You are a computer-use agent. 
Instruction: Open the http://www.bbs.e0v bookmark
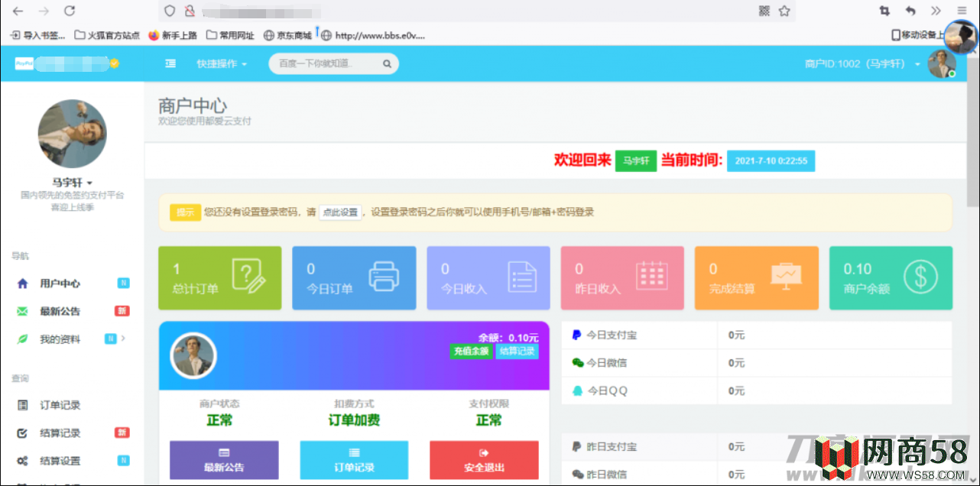(373, 35)
